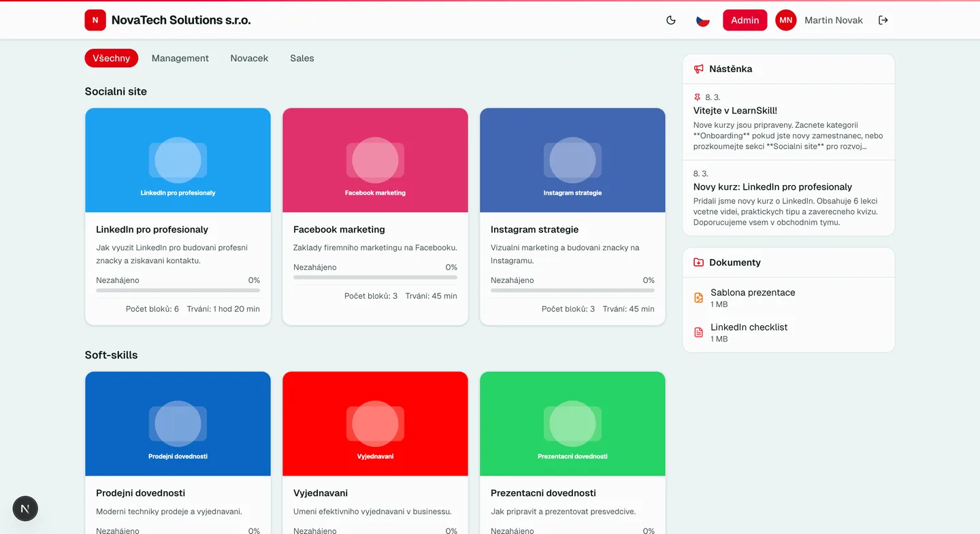Click the MN avatar circle

(x=786, y=20)
